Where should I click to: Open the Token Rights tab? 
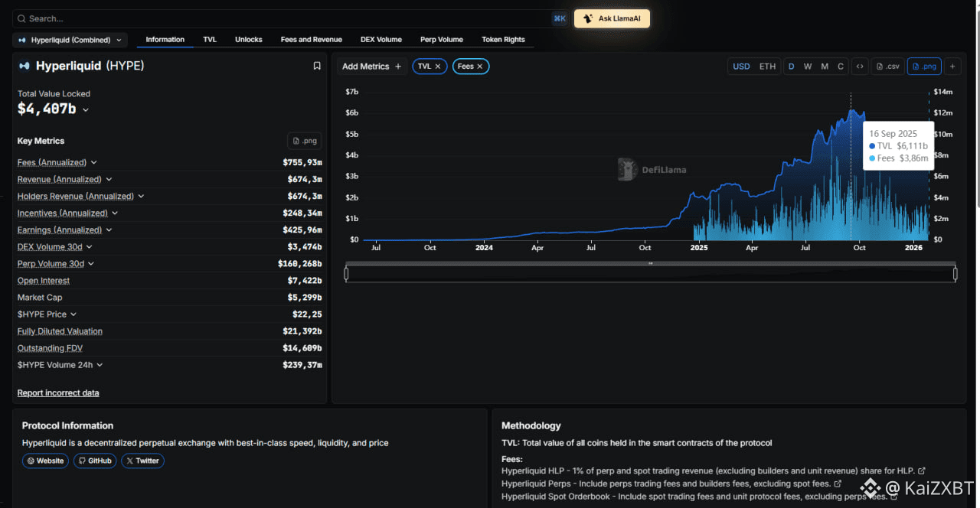point(503,40)
